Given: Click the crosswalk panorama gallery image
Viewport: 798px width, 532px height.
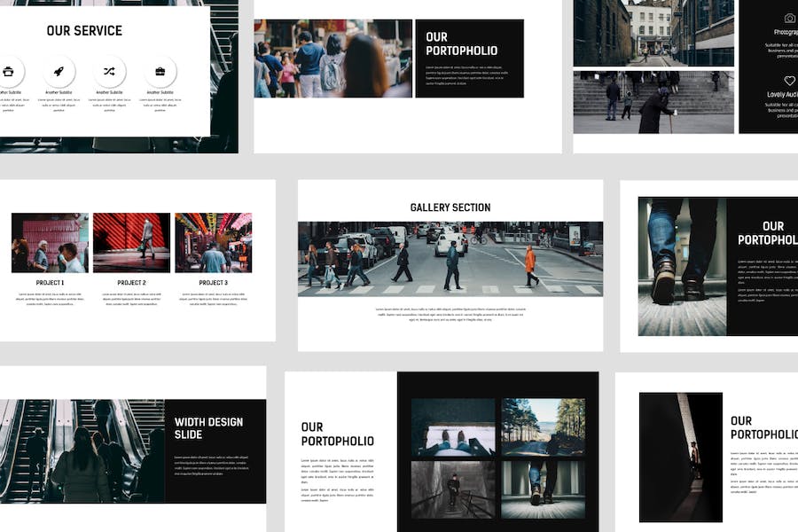Looking at the screenshot, I should click(x=450, y=259).
